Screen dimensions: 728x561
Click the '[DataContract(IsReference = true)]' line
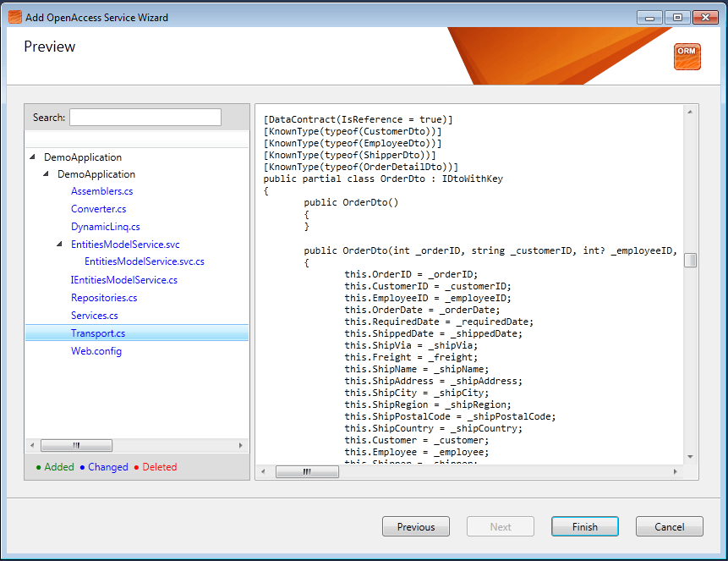pyautogui.click(x=358, y=119)
